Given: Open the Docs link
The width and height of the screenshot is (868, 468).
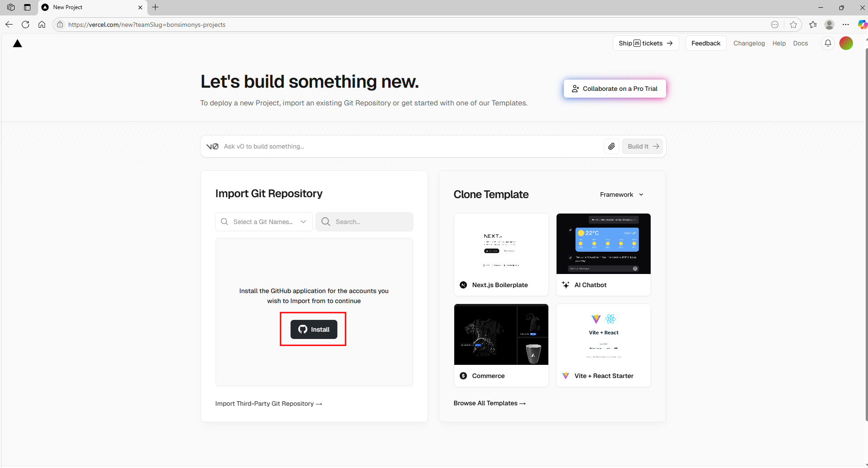Looking at the screenshot, I should 800,43.
